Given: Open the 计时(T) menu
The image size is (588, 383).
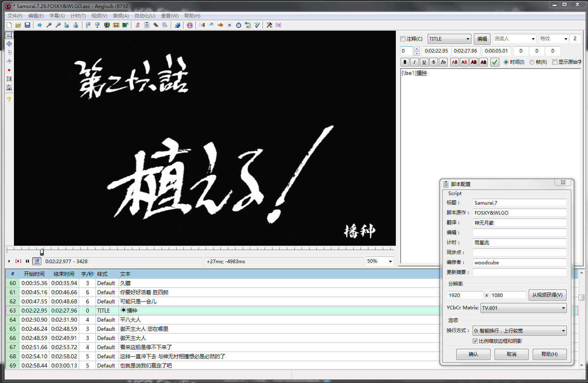Looking at the screenshot, I should pos(78,16).
